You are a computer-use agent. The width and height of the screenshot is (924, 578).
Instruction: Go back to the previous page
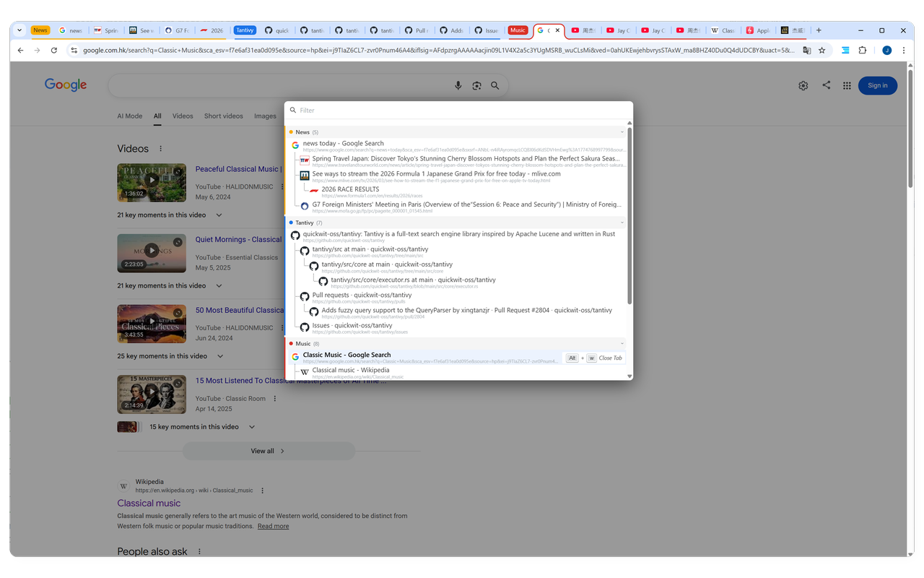20,51
